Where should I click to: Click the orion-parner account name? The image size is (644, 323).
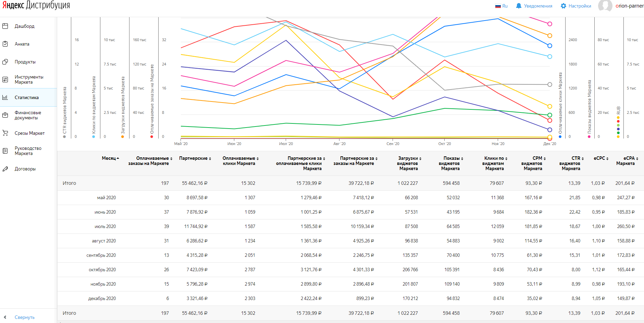pos(630,6)
